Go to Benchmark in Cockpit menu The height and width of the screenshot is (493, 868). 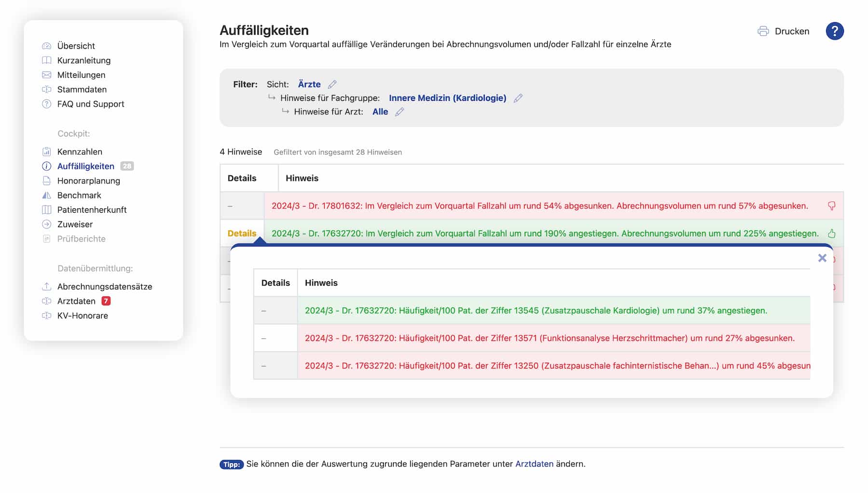point(79,195)
